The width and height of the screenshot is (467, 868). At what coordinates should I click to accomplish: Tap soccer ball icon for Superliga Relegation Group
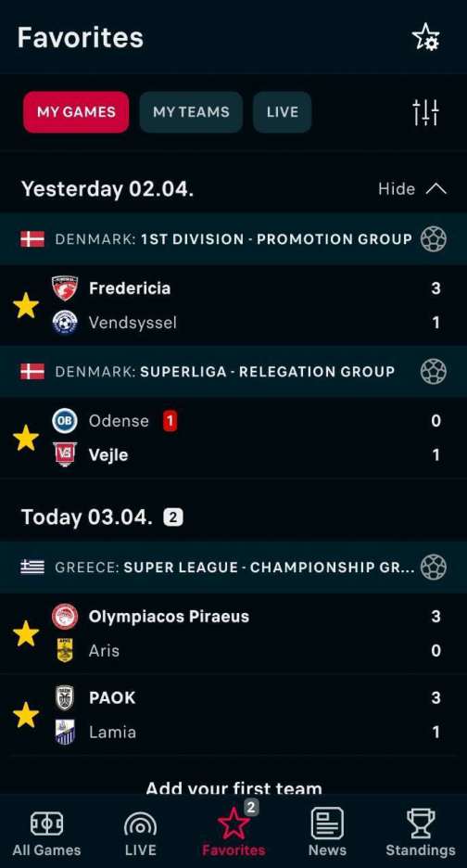point(434,371)
